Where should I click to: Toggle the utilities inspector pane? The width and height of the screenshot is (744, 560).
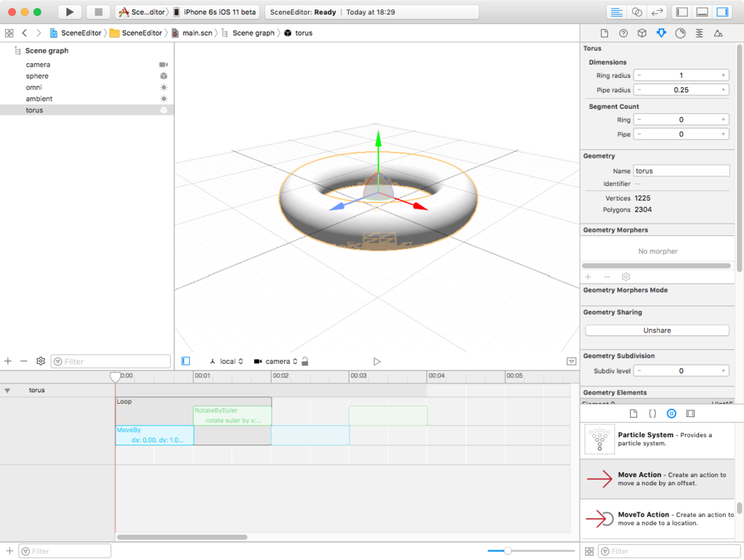coord(723,12)
